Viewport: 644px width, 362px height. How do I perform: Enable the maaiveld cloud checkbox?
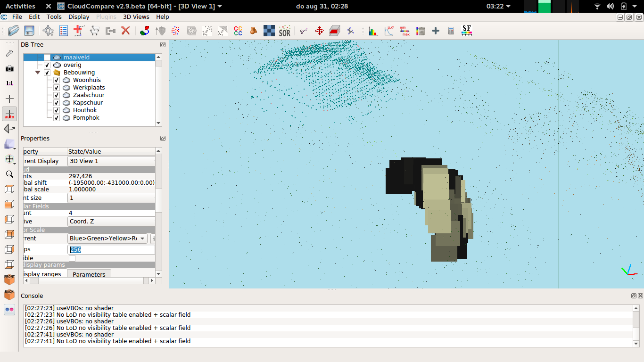pyautogui.click(x=47, y=58)
